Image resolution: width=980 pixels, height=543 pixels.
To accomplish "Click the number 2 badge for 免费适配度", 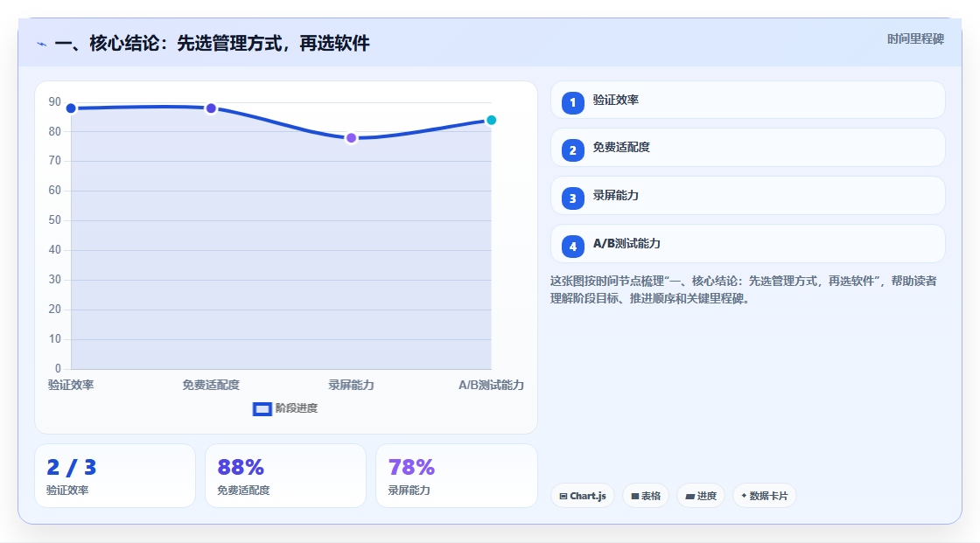I will (x=572, y=150).
